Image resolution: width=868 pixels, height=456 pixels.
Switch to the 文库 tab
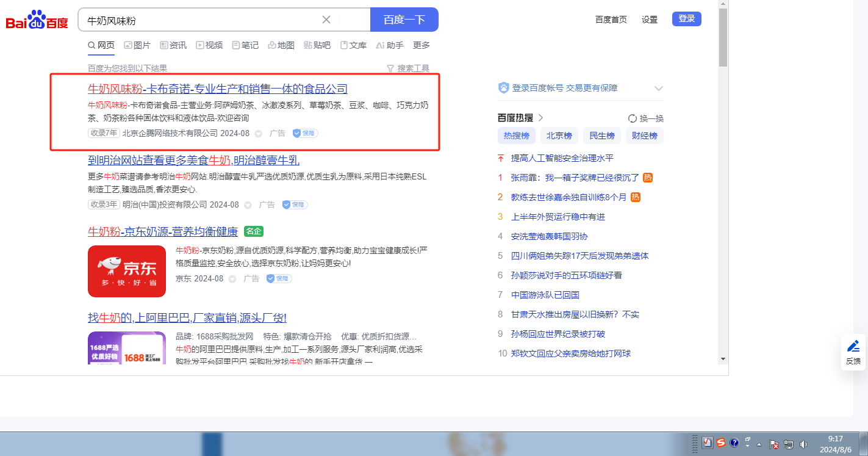353,45
